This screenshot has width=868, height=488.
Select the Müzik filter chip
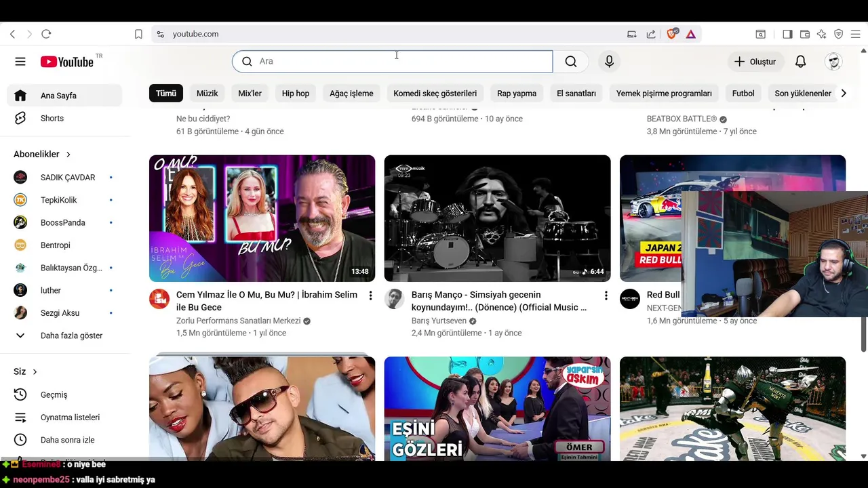click(208, 94)
